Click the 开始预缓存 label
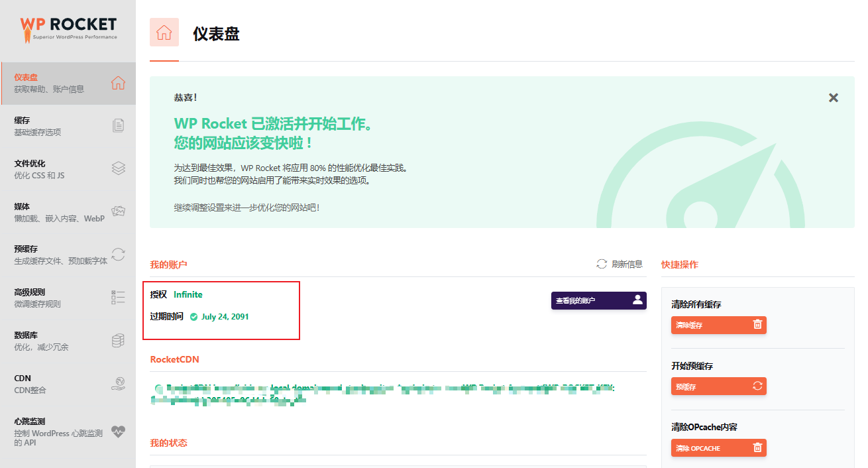 coord(692,366)
